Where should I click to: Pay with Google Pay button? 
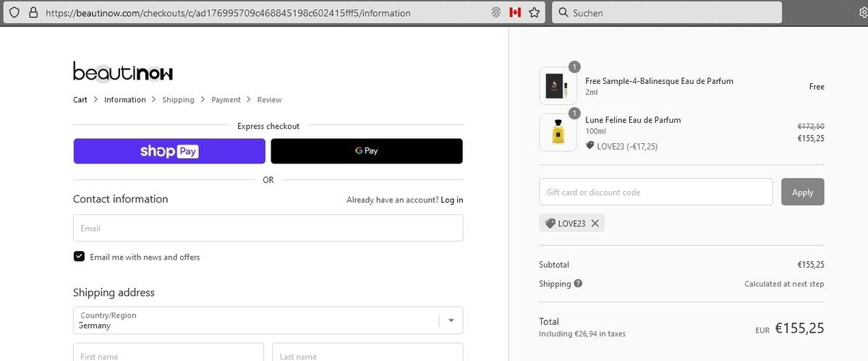[367, 151]
